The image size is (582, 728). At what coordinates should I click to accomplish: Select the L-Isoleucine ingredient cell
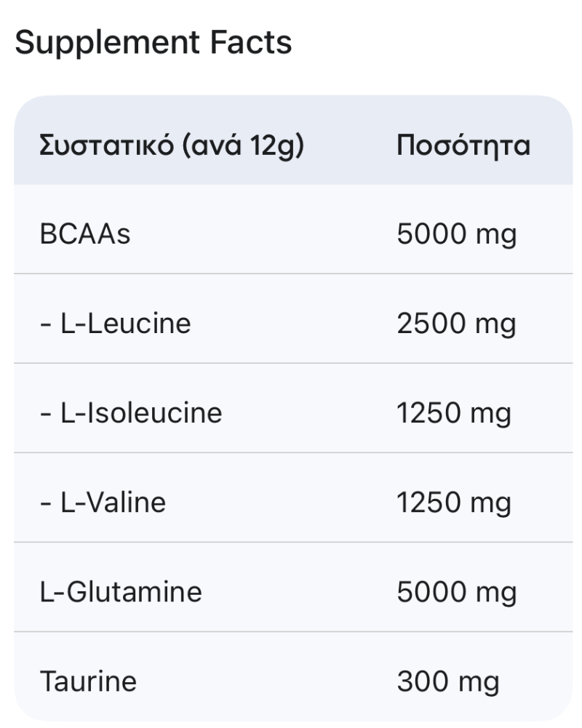[131, 413]
